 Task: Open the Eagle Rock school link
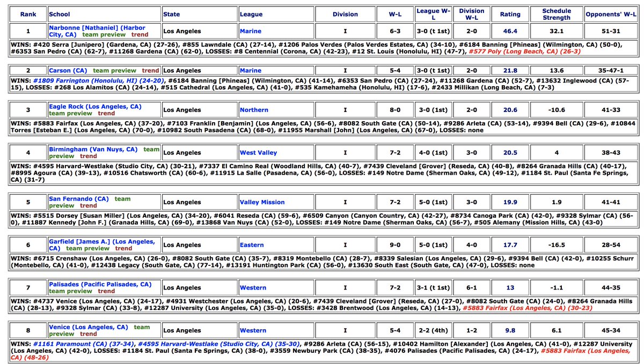[95, 107]
